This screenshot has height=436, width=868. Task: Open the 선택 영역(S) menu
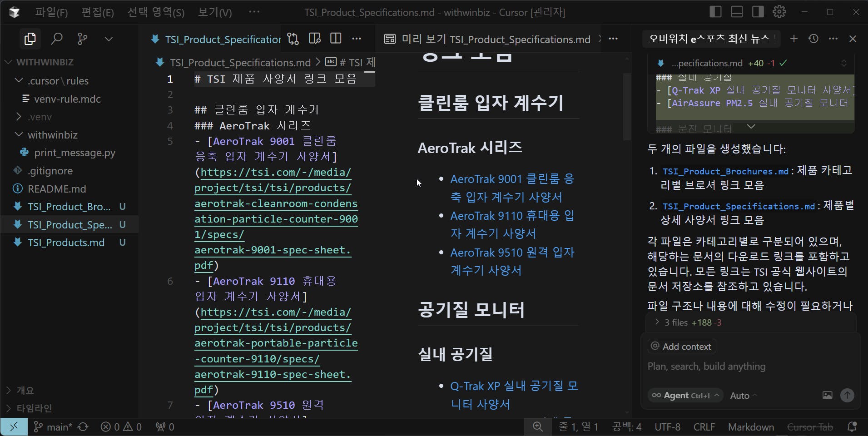coord(156,12)
